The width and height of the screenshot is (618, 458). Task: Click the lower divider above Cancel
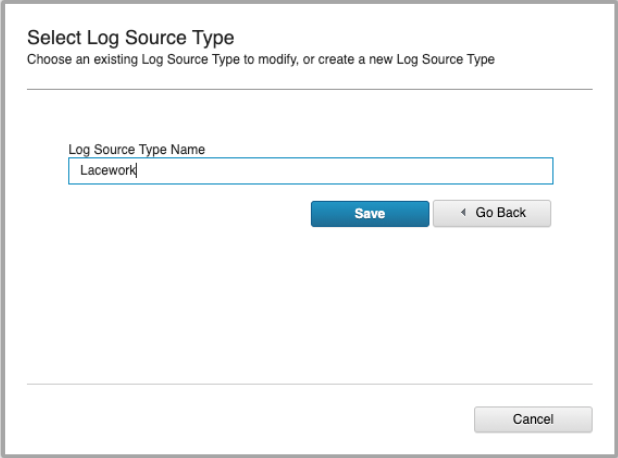tap(309, 384)
